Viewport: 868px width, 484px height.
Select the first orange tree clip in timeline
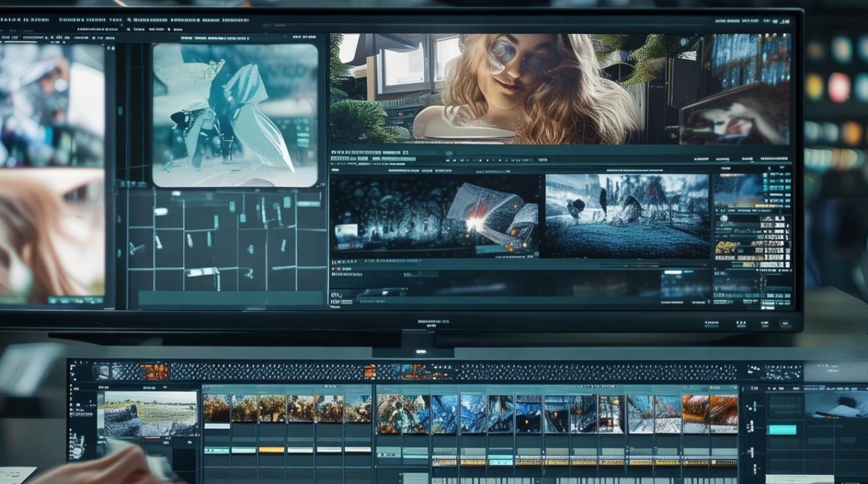[x=217, y=409]
